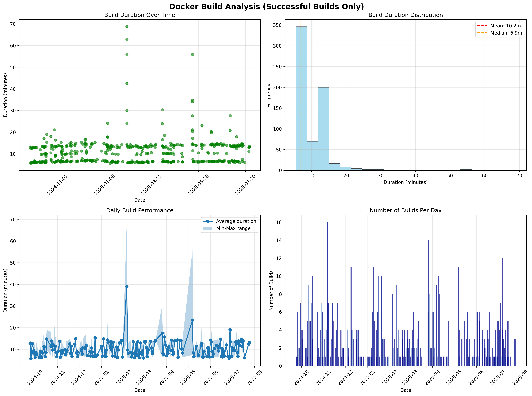Viewport: 532px width, 396px height.
Task: Click the tallest bar showing 16 builds per day
Action: pyautogui.click(x=327, y=294)
